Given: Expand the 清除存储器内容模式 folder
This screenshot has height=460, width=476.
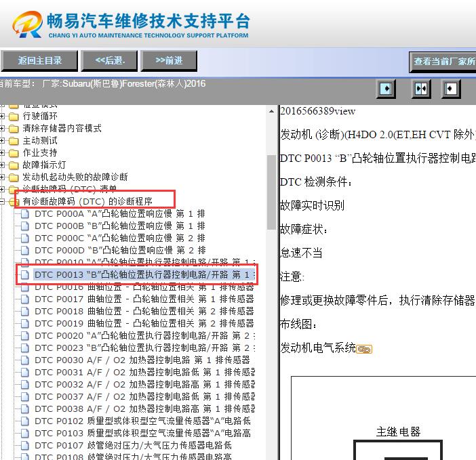Looking at the screenshot, I should 2,128.
